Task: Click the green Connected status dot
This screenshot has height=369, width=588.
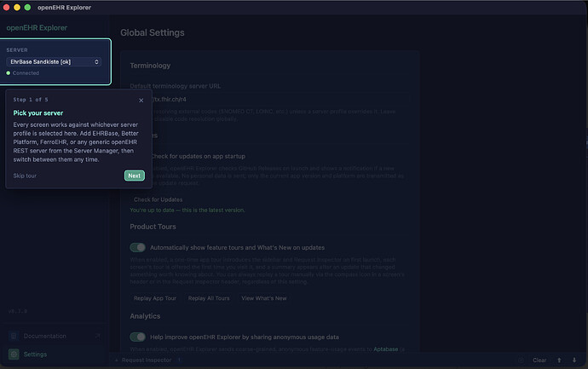Action: point(9,73)
